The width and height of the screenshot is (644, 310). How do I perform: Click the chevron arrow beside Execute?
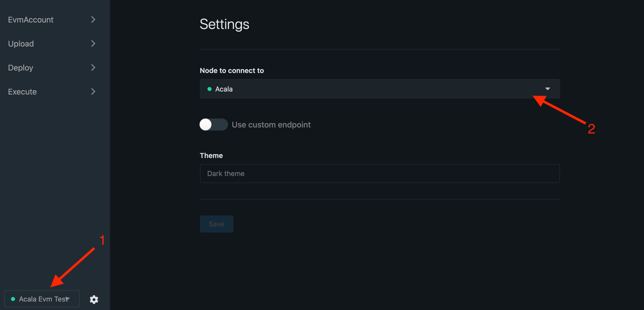[x=93, y=92]
